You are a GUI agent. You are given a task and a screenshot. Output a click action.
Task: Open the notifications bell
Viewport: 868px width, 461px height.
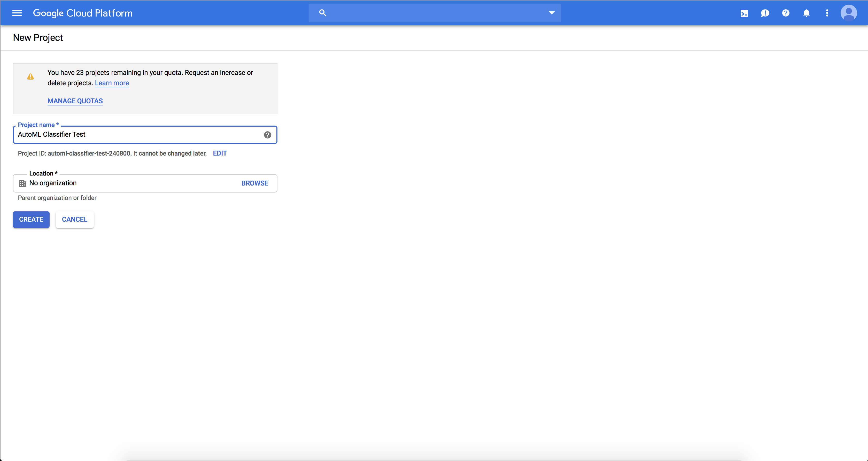coord(806,13)
